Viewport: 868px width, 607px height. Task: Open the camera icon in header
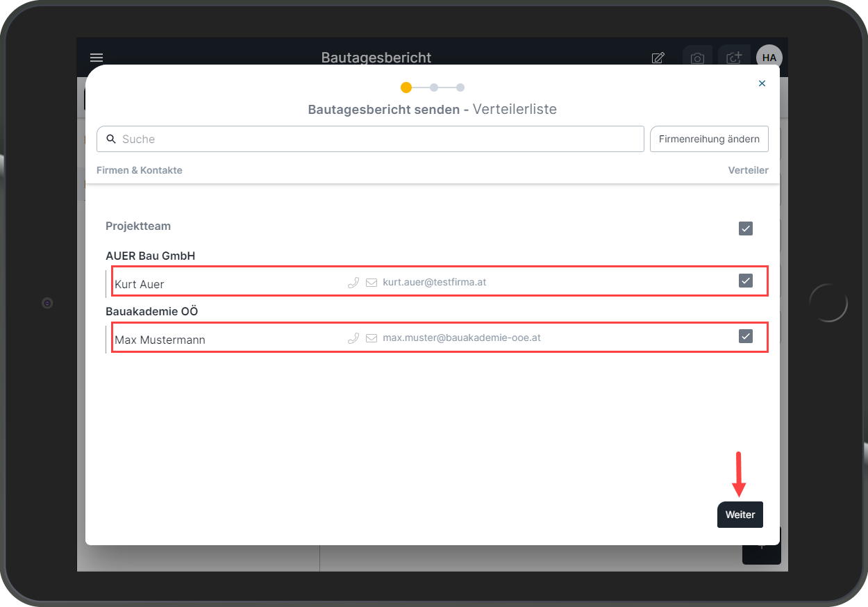point(697,58)
